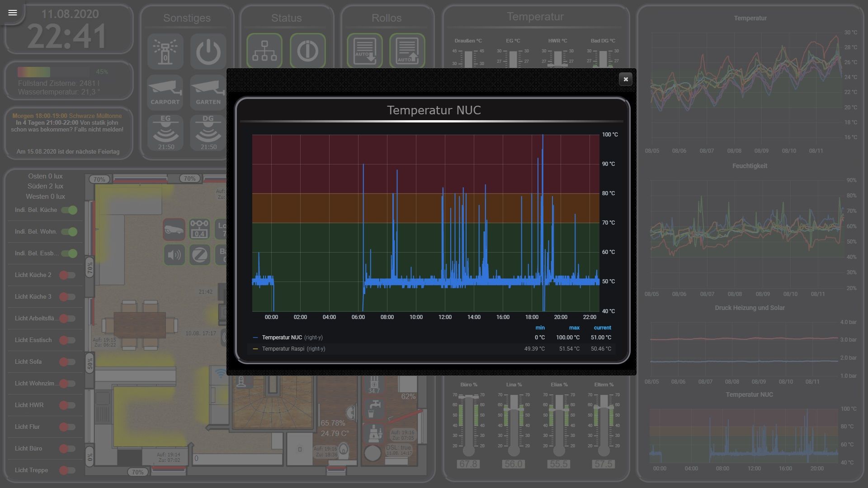
Task: Toggle Indi. Bel. Wohn. switch
Action: click(x=69, y=232)
